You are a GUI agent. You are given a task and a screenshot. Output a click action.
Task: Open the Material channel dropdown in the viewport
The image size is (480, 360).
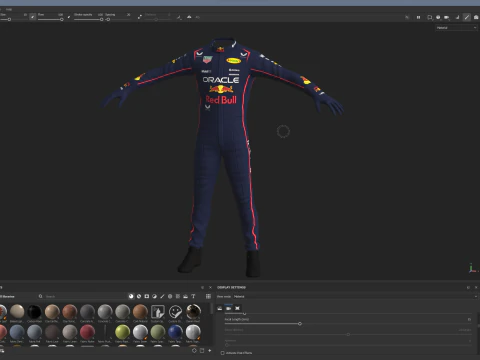point(456,28)
